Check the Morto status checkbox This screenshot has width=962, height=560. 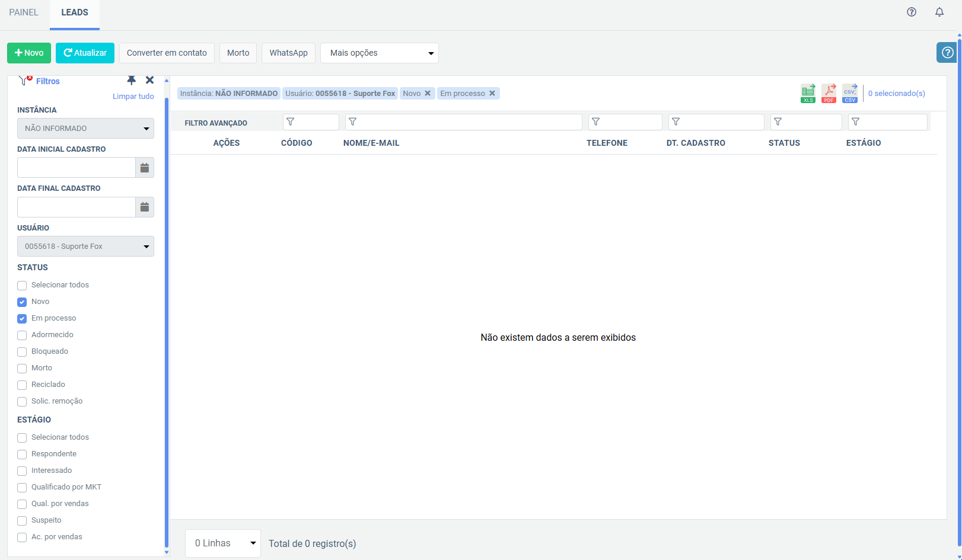[x=22, y=369]
